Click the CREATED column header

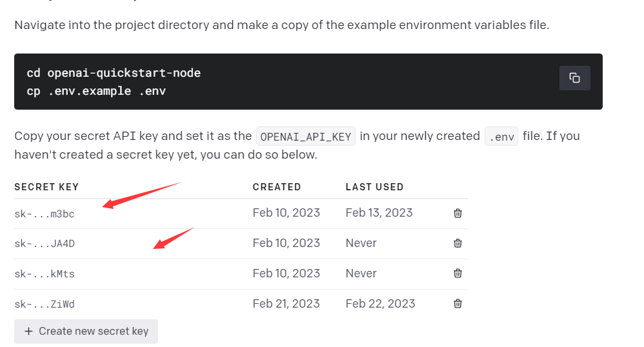(x=277, y=187)
